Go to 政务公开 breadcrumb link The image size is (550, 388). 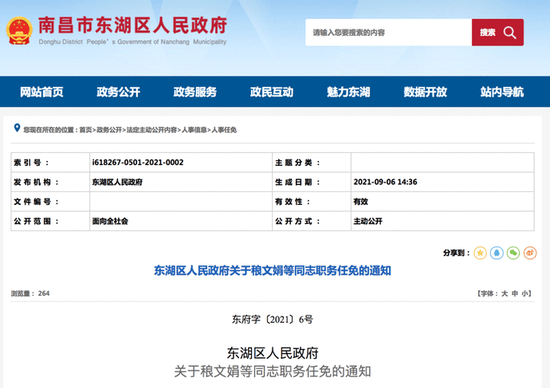pos(109,130)
